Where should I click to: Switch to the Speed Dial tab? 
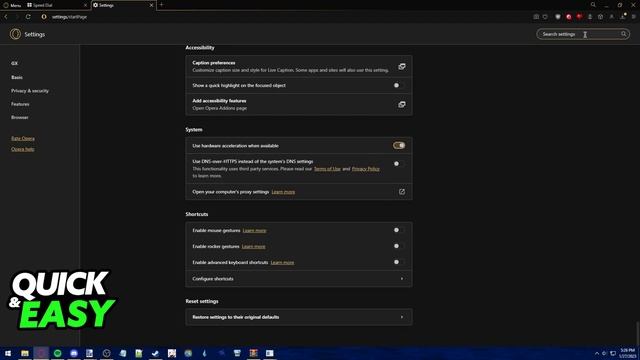(56, 5)
